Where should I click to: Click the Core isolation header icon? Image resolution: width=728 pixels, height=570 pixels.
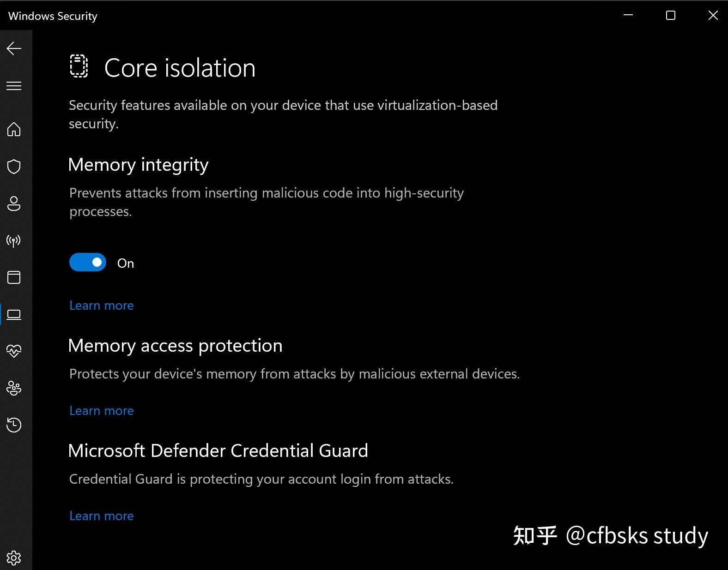pyautogui.click(x=78, y=67)
